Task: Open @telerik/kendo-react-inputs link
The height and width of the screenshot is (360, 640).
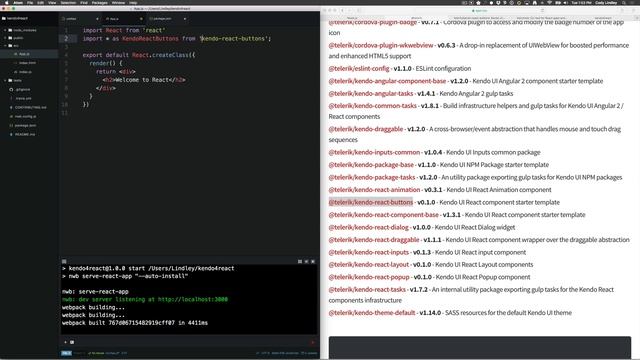Action: (x=369, y=252)
